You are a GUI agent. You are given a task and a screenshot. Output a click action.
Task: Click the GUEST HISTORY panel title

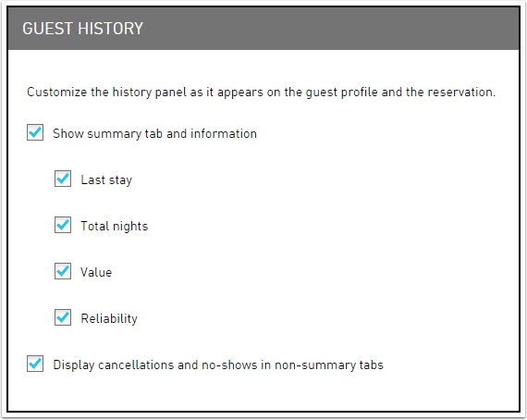(82, 29)
